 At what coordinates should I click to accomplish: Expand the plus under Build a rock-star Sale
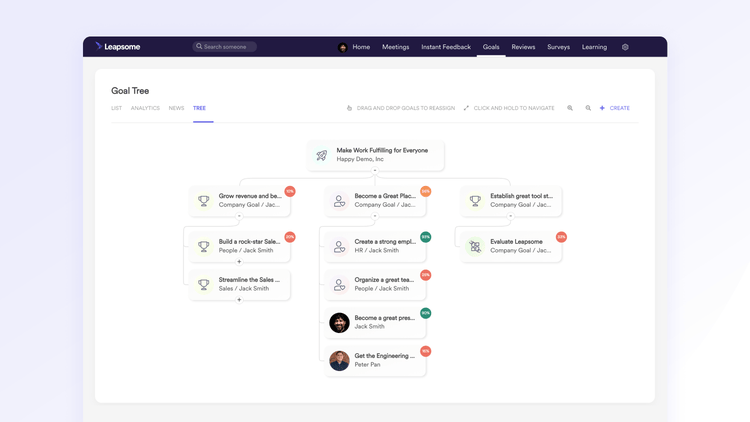pyautogui.click(x=239, y=262)
